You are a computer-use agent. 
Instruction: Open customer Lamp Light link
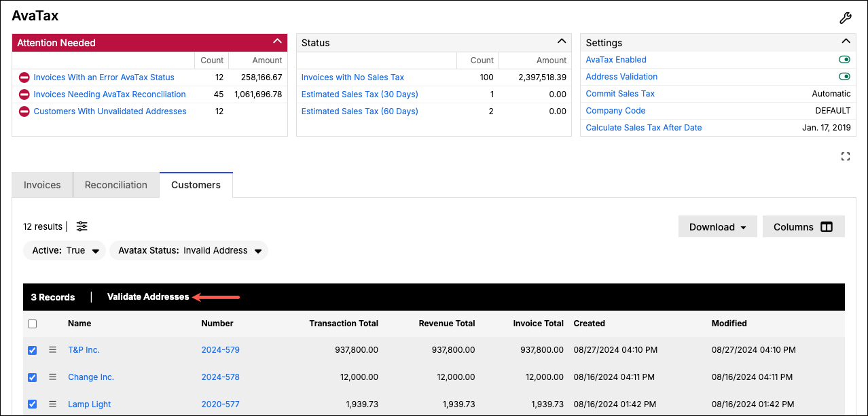(x=89, y=404)
